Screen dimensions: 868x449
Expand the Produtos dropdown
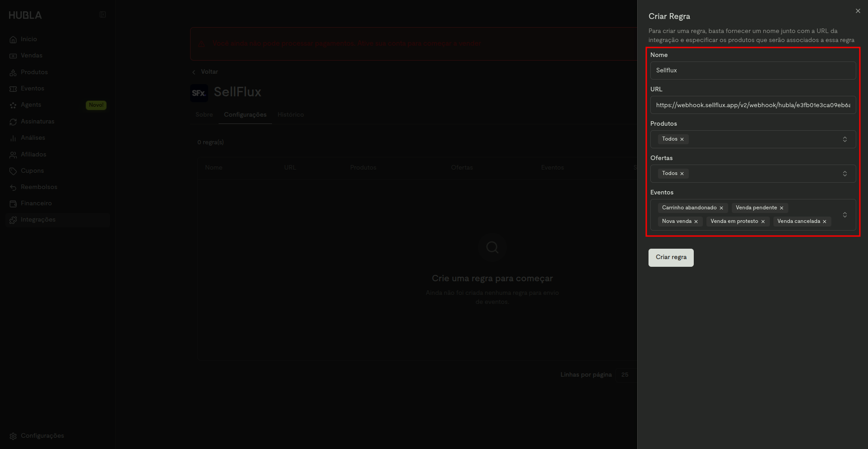click(x=844, y=139)
